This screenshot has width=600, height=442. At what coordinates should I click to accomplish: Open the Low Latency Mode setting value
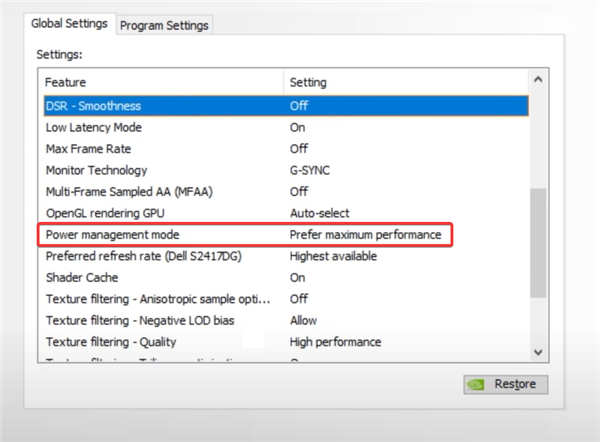(298, 127)
